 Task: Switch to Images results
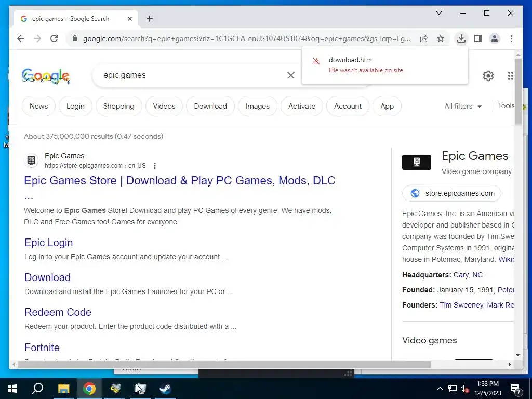pyautogui.click(x=258, y=106)
